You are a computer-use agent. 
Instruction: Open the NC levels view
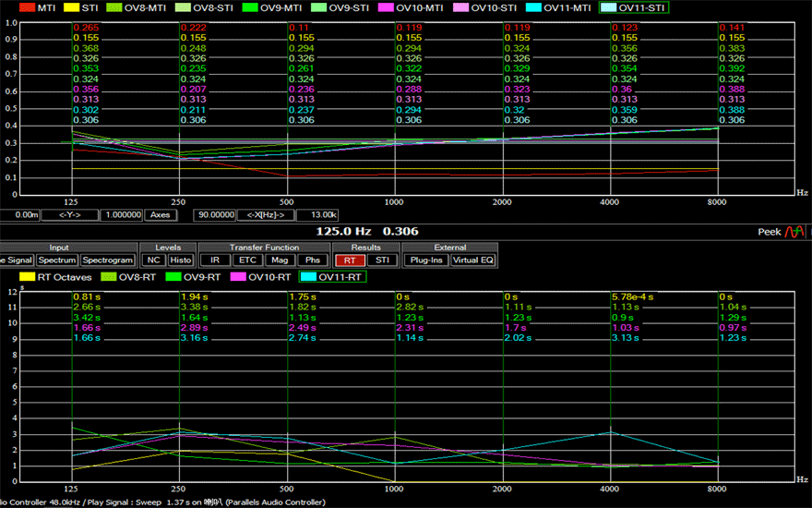pos(154,260)
